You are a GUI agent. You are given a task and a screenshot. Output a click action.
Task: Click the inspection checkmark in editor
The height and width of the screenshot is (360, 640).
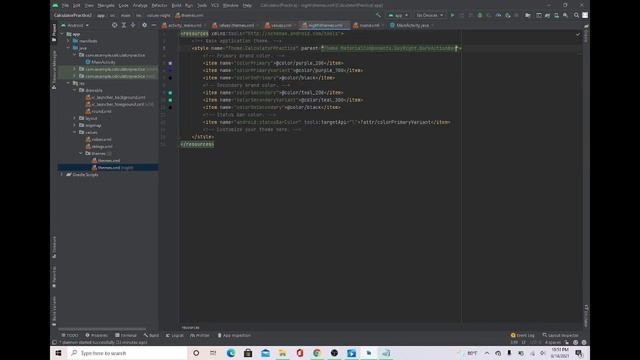point(578,34)
